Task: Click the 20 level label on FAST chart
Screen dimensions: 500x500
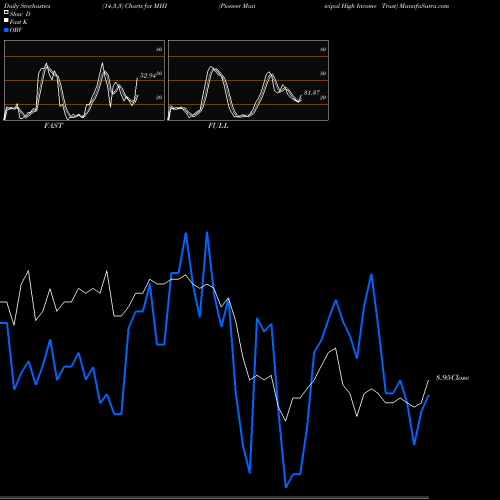Action: click(159, 97)
